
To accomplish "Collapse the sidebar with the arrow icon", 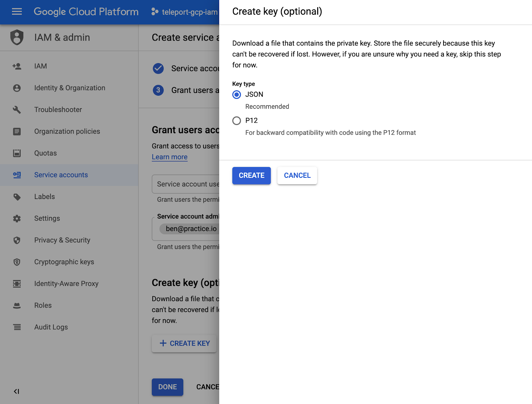I will pos(16,391).
